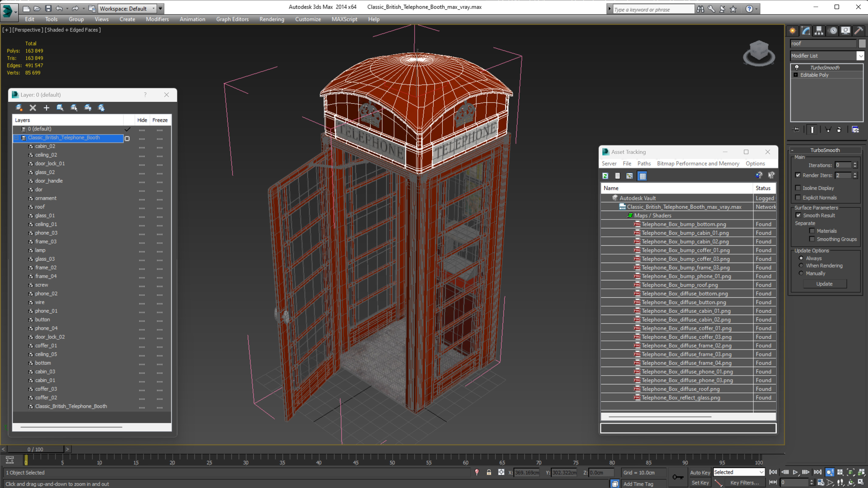Open the Rendering menu
The image size is (868, 488).
(x=272, y=19)
